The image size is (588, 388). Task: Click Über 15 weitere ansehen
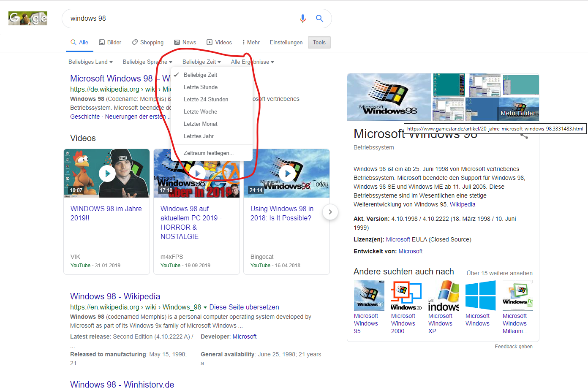(499, 273)
